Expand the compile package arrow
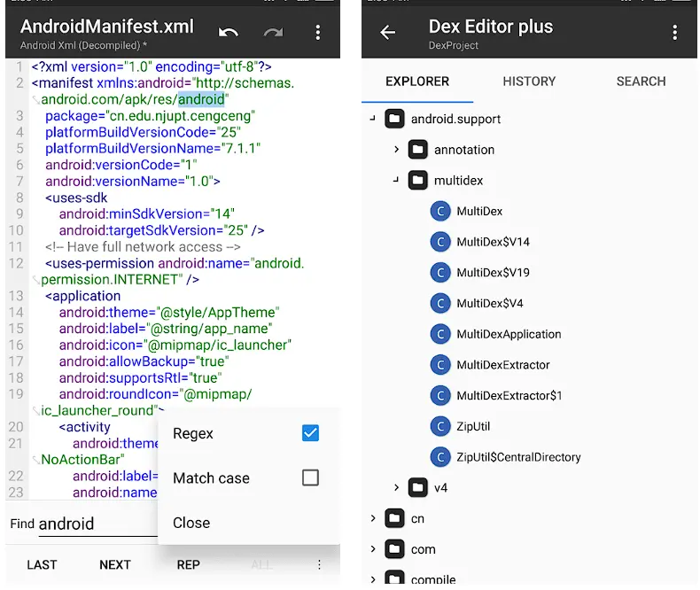700x590 pixels. pyautogui.click(x=373, y=579)
